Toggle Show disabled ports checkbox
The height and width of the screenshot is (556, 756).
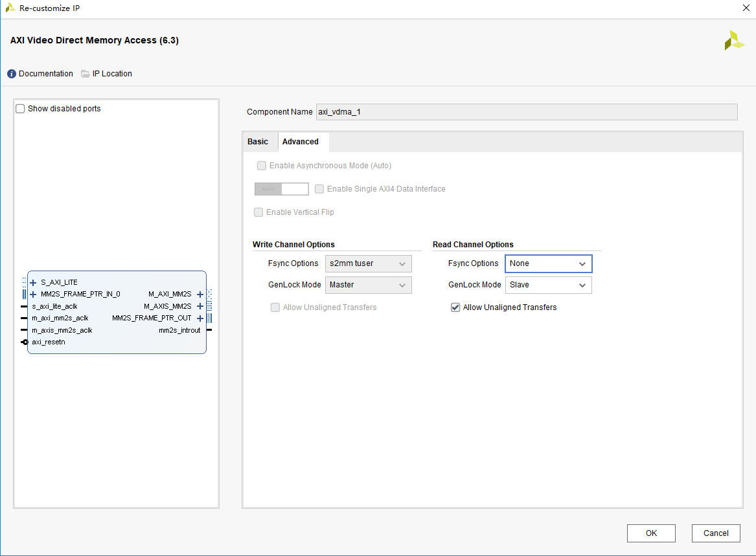tap(20, 109)
